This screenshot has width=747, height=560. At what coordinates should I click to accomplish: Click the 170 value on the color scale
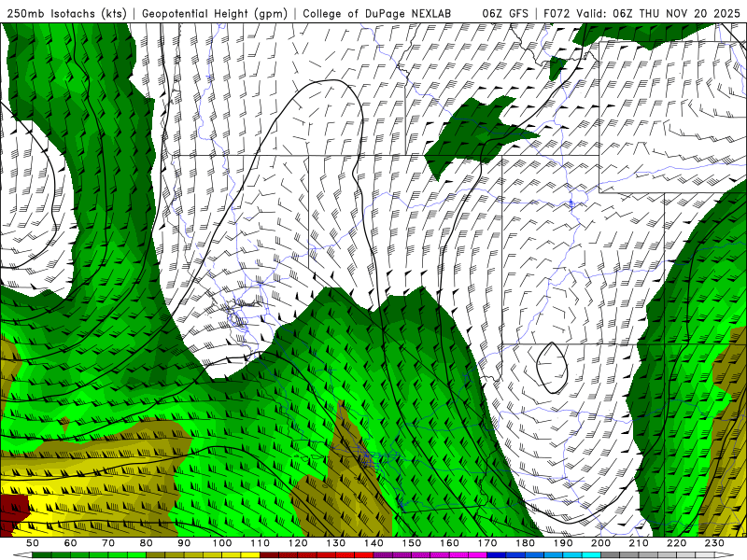[x=487, y=543]
